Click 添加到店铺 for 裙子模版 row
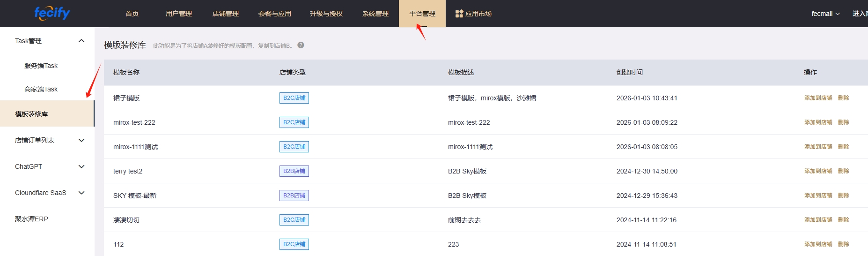The image size is (868, 256). point(818,98)
